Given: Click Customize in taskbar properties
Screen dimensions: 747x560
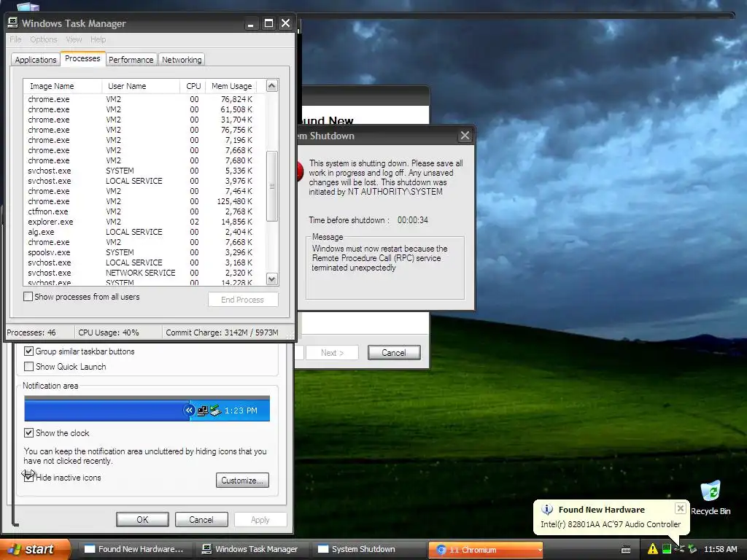Looking at the screenshot, I should (242, 481).
